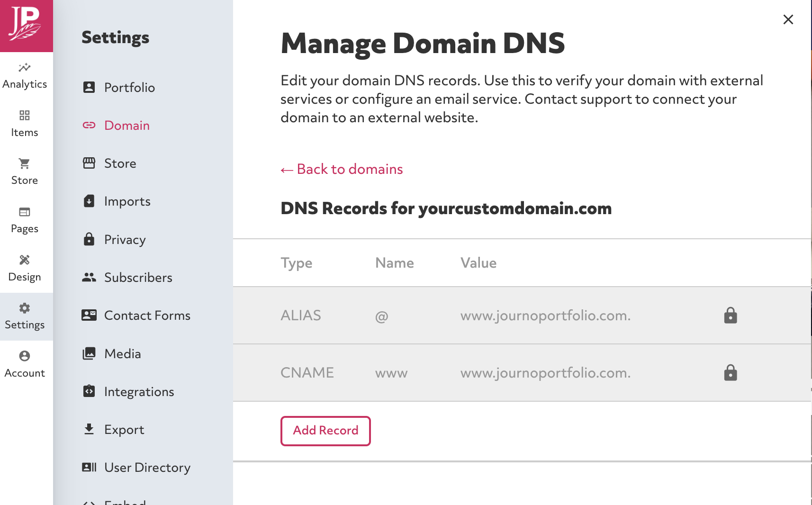Select Subscribers from Settings menu
812x505 pixels.
138,277
